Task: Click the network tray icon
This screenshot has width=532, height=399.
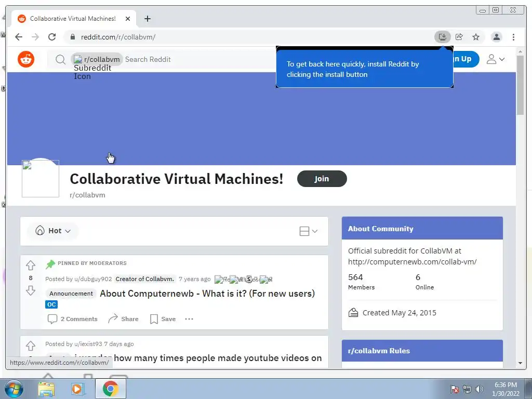Action: tap(467, 389)
